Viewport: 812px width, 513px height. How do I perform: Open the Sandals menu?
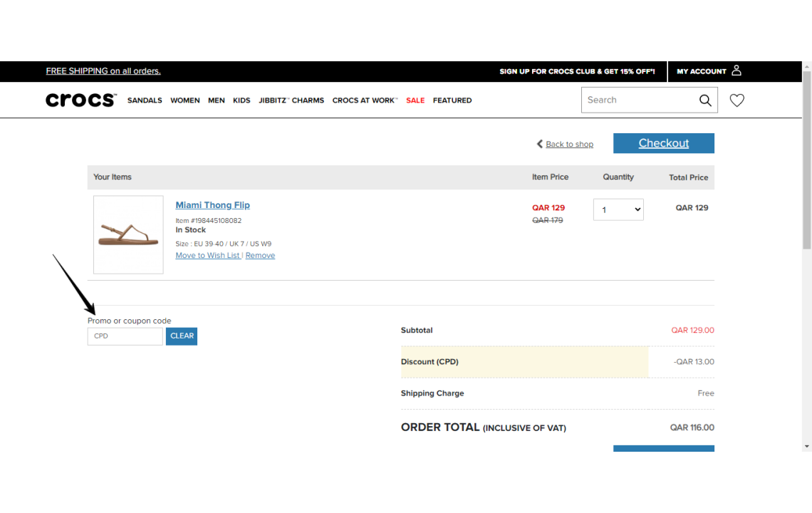pyautogui.click(x=145, y=100)
